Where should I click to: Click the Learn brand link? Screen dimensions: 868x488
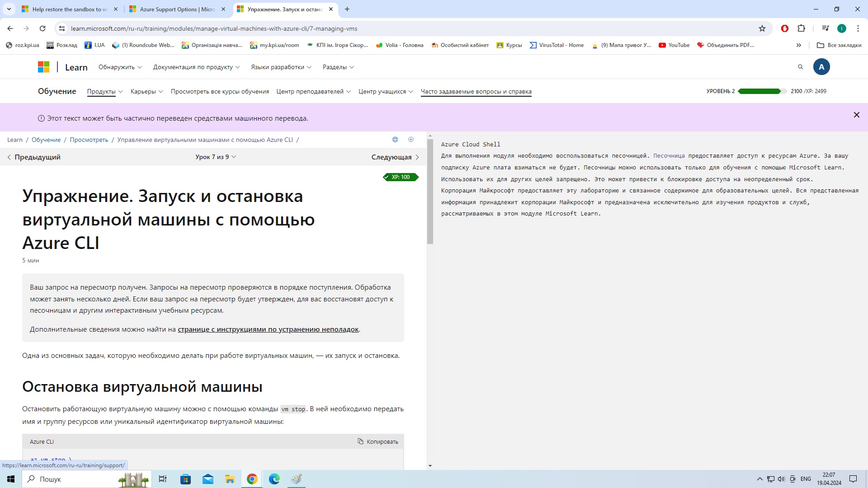pyautogui.click(x=76, y=67)
